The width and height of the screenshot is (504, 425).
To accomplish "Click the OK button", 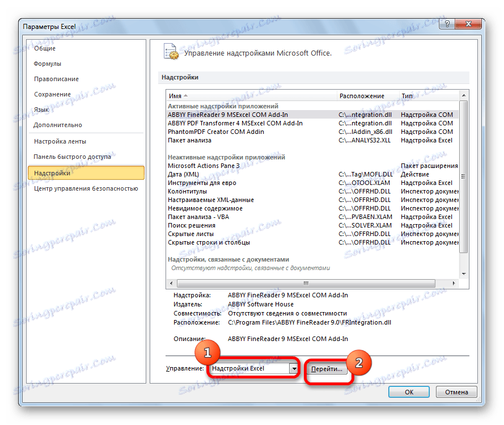I will click(409, 392).
